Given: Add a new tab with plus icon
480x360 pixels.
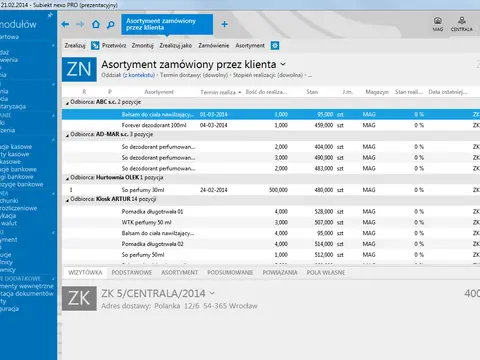Looking at the screenshot, I should 224,24.
